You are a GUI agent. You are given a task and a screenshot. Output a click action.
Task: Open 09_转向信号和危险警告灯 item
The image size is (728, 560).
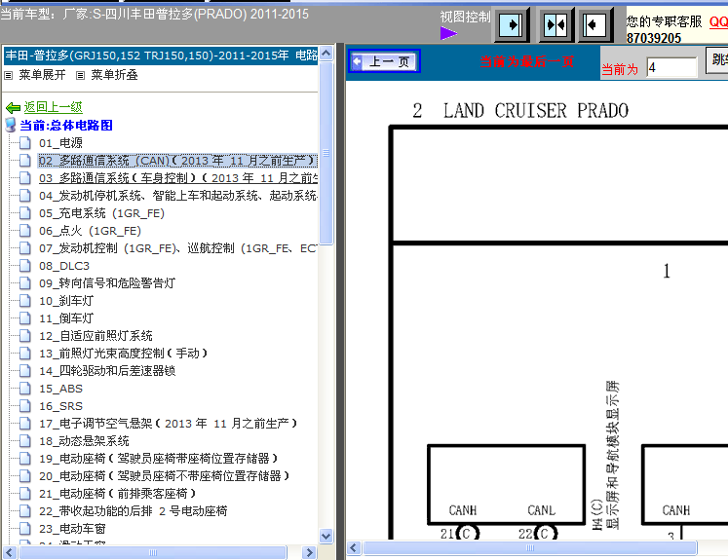click(107, 283)
